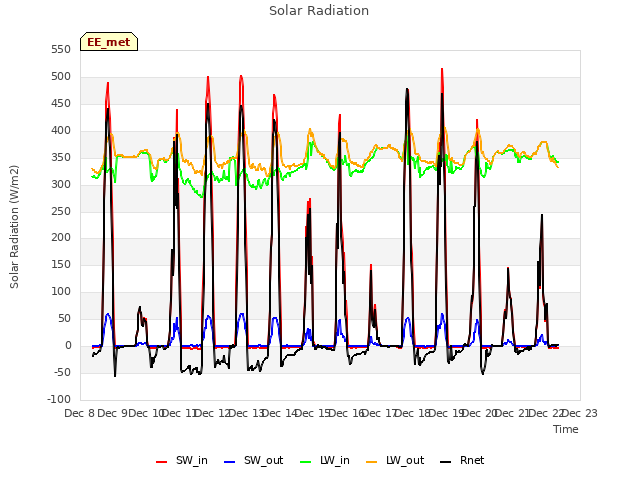The height and width of the screenshot is (480, 640).
Task: Click the Time axis label
Action: [x=566, y=429]
